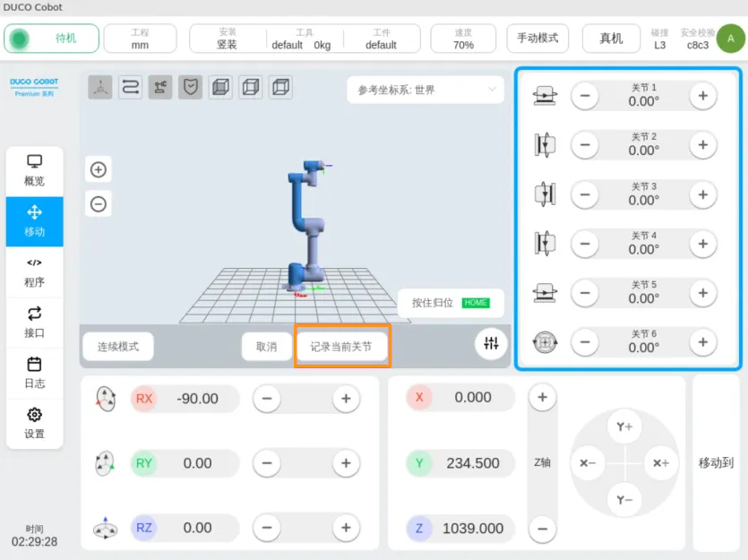Toggle the safety shield display icon
Viewport: 748px width, 560px height.
point(190,87)
